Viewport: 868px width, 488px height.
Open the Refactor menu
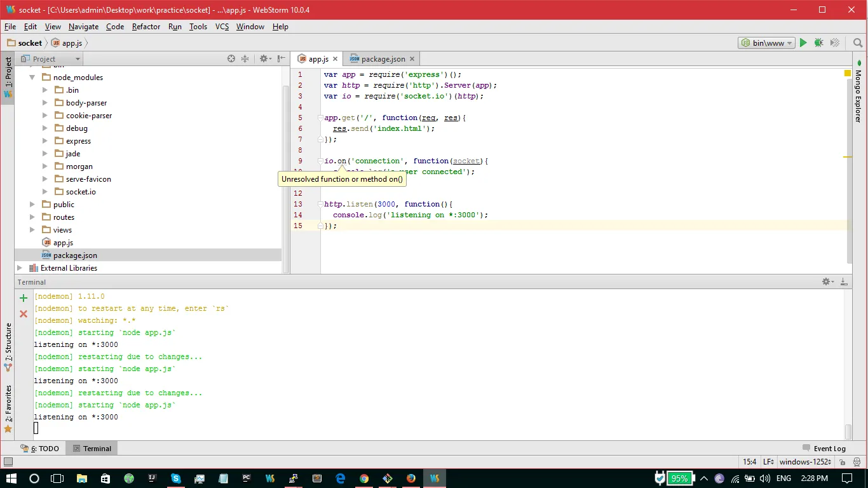146,27
